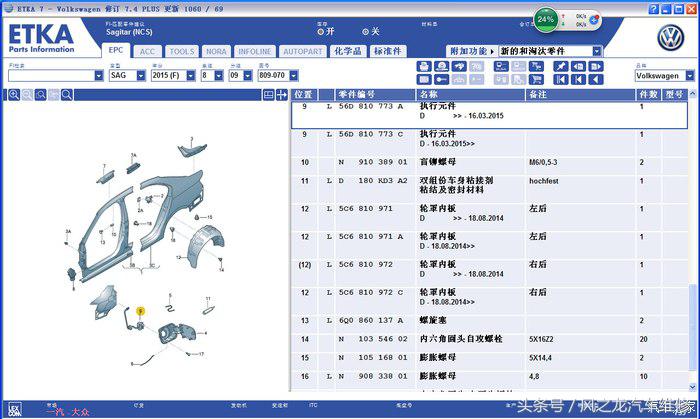Screen dimensions: 700x419
Task: Click the 型号 column header
Action: tap(675, 95)
